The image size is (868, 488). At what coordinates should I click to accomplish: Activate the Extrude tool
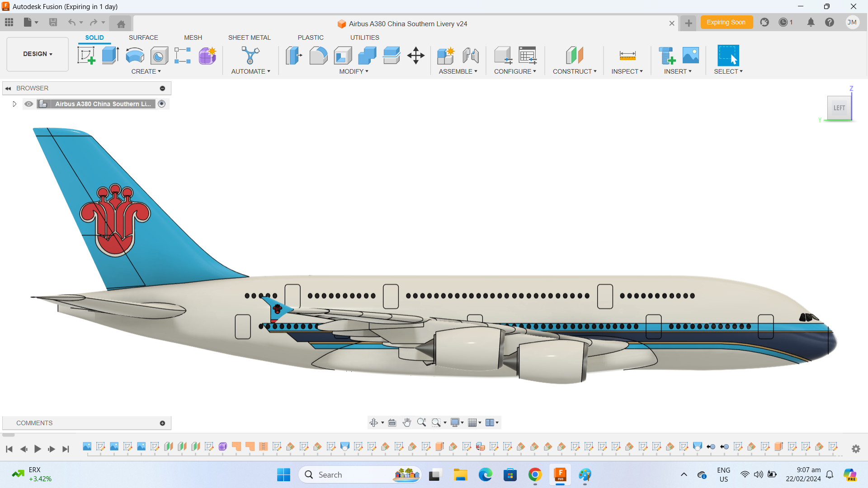[110, 55]
